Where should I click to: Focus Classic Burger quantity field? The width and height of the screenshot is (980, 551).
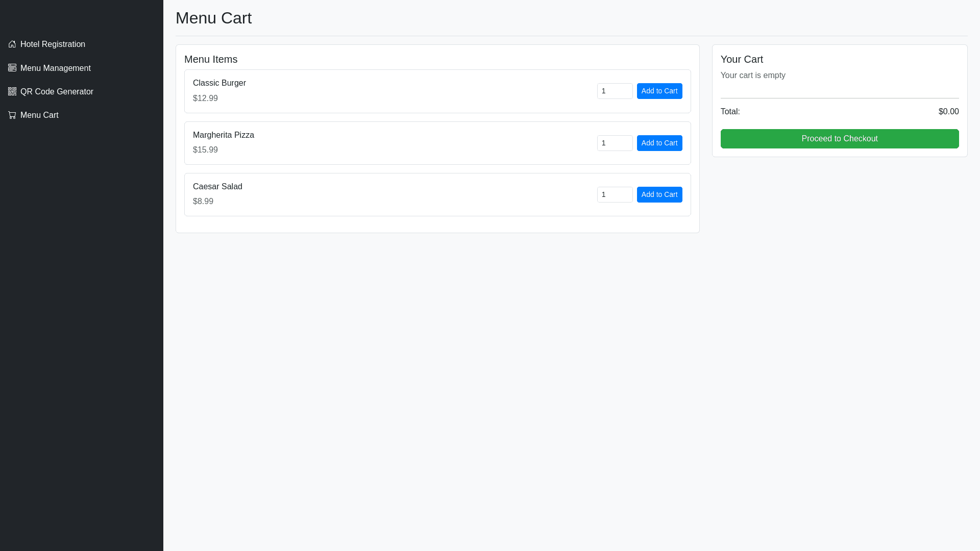pyautogui.click(x=615, y=91)
